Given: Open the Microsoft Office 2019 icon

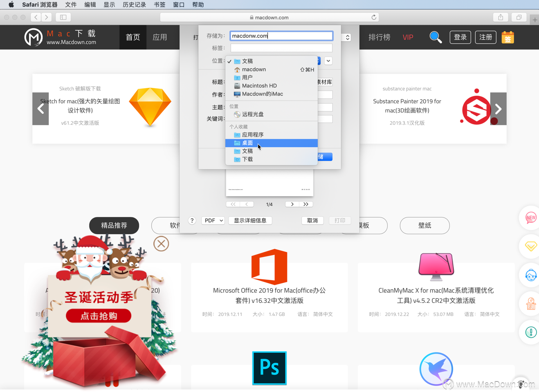Looking at the screenshot, I should click(x=269, y=267).
